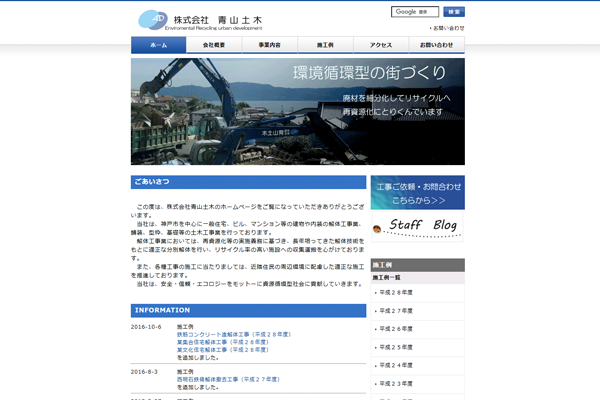
Task: Open 鉄筋コンクリート造解体工事（平成２８年度） link
Action: (x=234, y=335)
